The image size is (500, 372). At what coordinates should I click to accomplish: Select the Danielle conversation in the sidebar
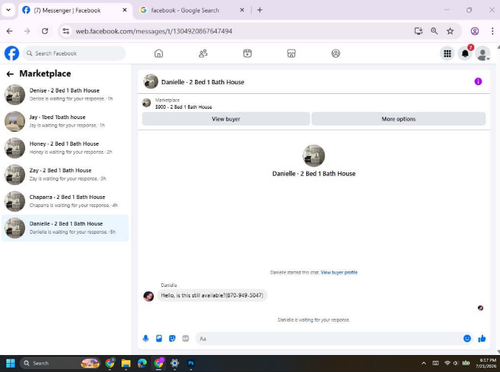click(65, 228)
